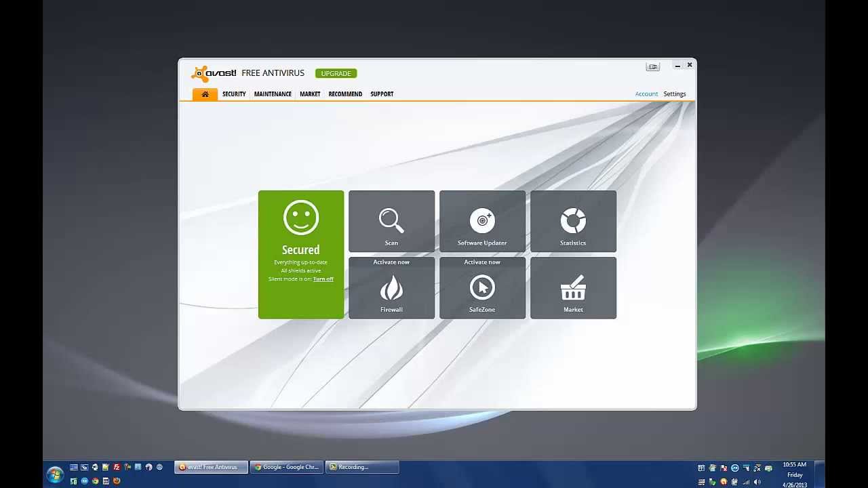This screenshot has width=868, height=488.
Task: Close the avast window
Action: click(x=689, y=65)
